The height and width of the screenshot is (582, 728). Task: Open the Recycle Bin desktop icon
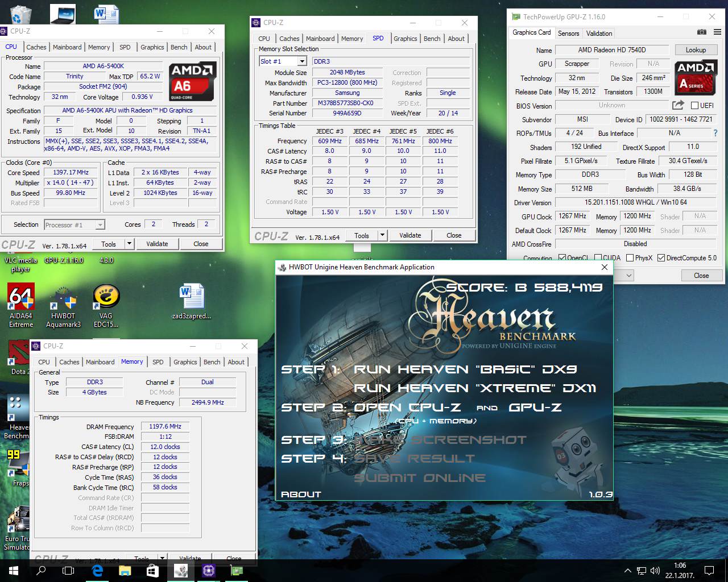tap(21, 14)
